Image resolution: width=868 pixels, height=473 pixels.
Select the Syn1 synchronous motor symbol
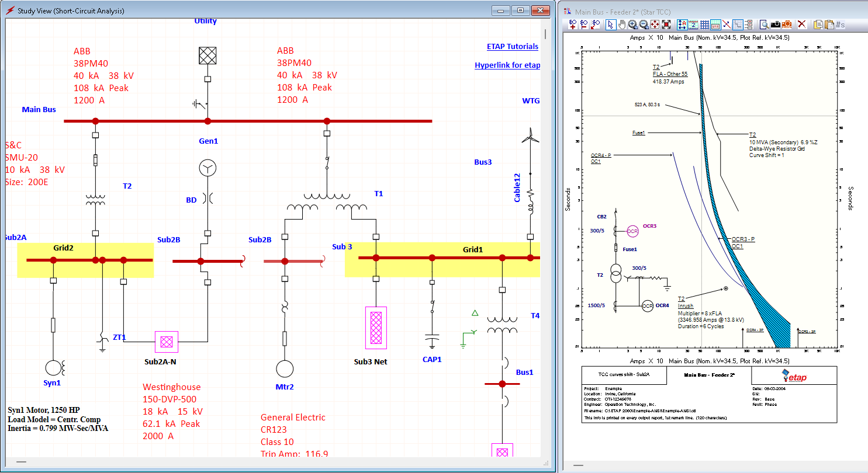(x=54, y=367)
